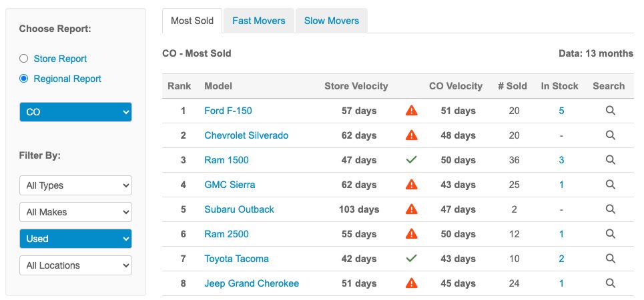Open search for Toyota Tacoma

pos(611,259)
